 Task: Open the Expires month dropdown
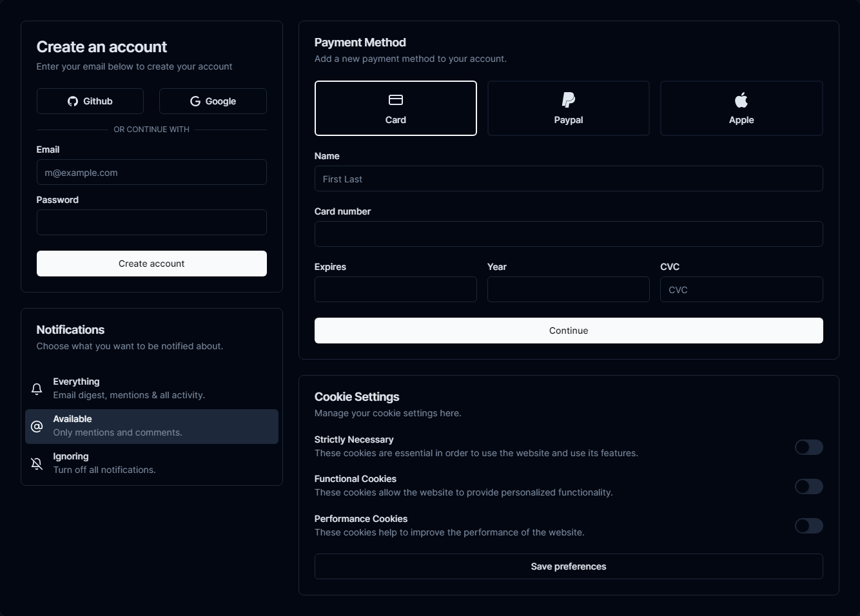coord(395,289)
